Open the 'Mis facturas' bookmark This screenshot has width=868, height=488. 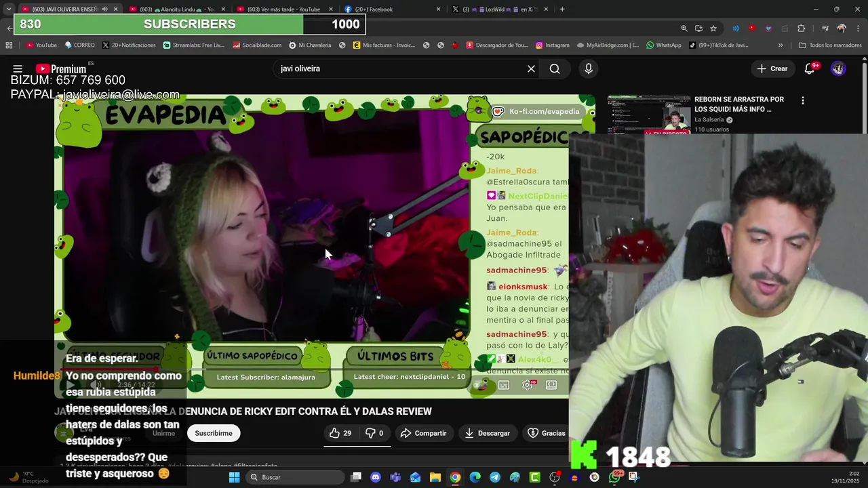(384, 45)
